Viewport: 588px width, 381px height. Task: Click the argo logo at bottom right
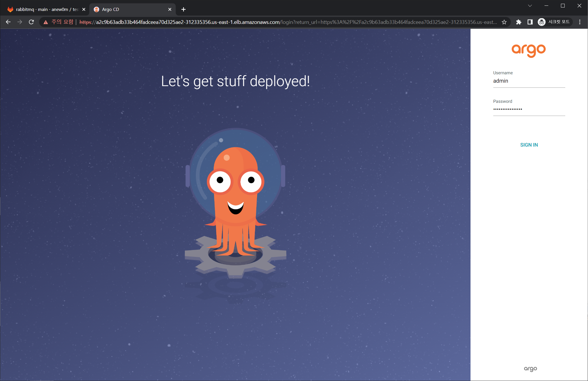tap(530, 369)
